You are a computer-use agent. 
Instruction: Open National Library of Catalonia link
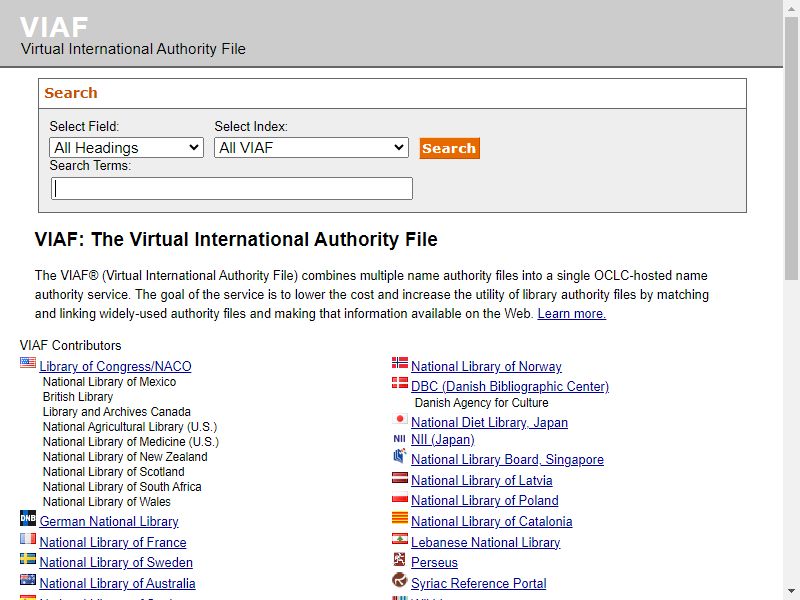[x=492, y=521]
